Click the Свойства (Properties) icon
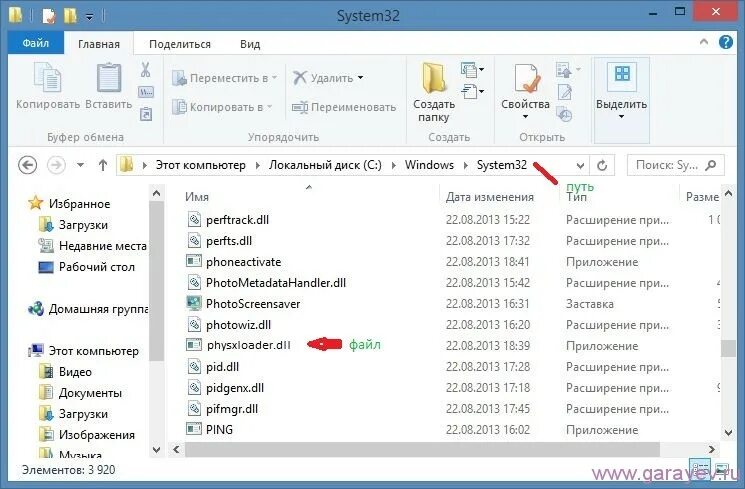The height and width of the screenshot is (489, 745). tap(525, 78)
